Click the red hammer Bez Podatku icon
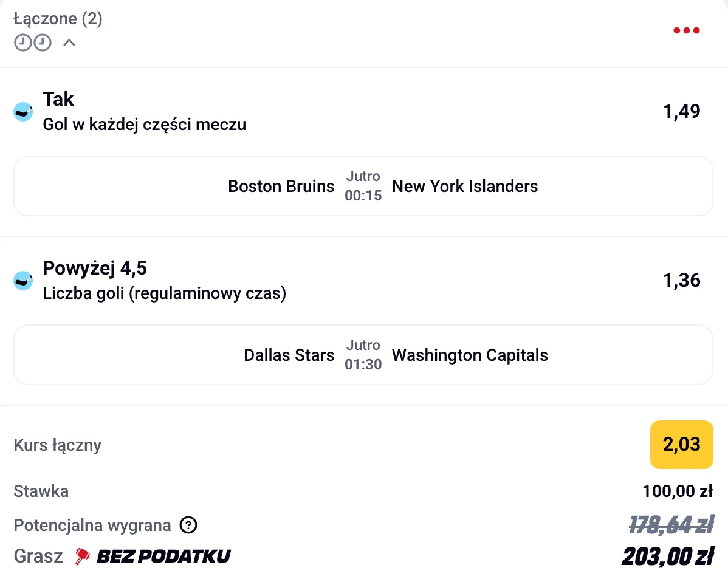Screen dimensions: 728x582 (x=83, y=556)
